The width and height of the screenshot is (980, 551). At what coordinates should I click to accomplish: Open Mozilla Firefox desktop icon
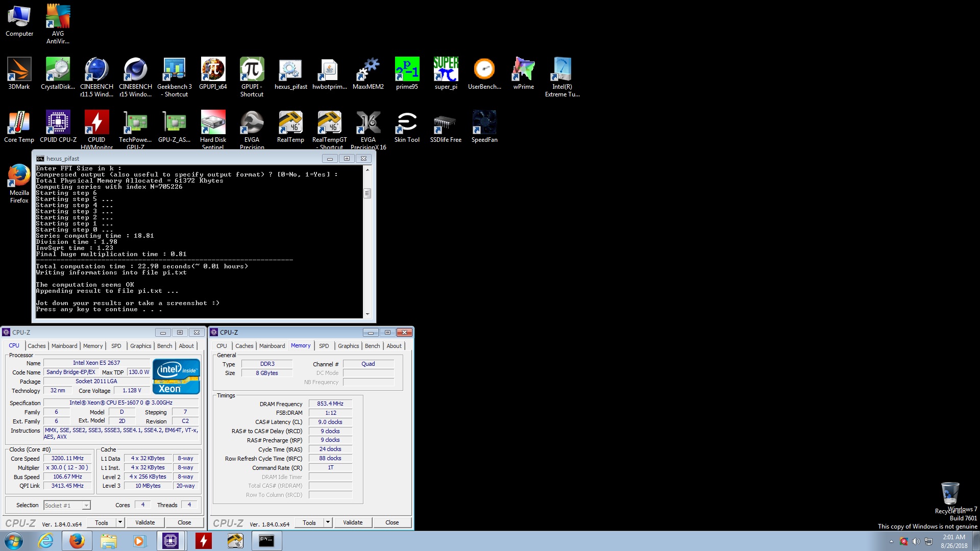(x=19, y=184)
